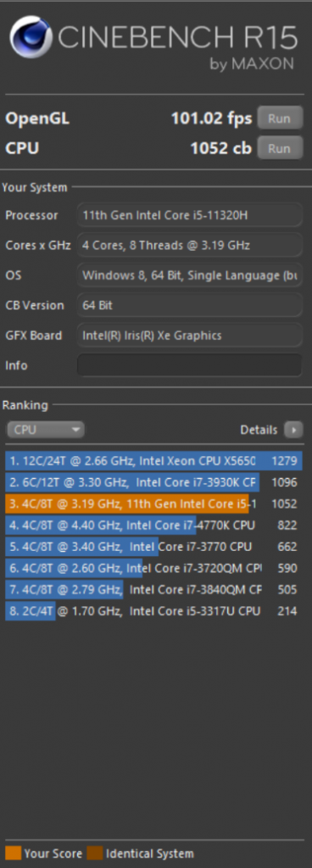Select your orange 11th Gen i5 ranking entry
312x868 pixels.
coord(153,504)
